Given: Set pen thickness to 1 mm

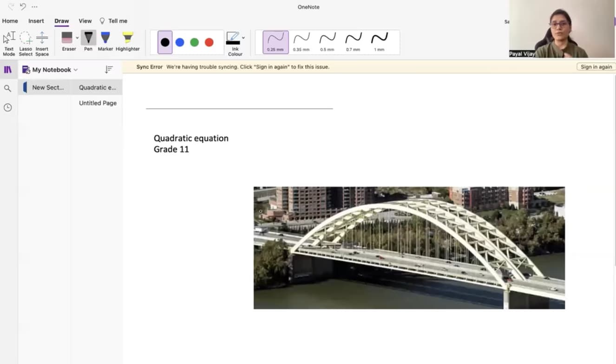Looking at the screenshot, I should pyautogui.click(x=380, y=42).
